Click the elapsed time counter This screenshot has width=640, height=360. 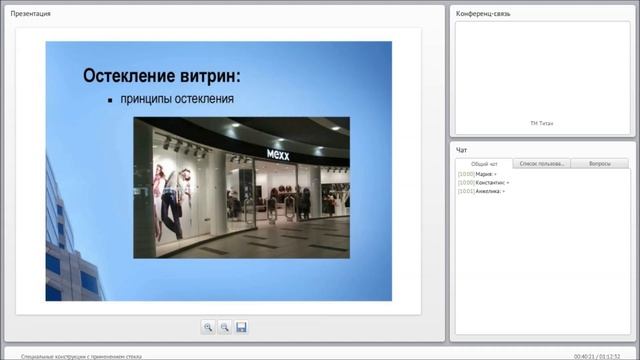coord(597,357)
